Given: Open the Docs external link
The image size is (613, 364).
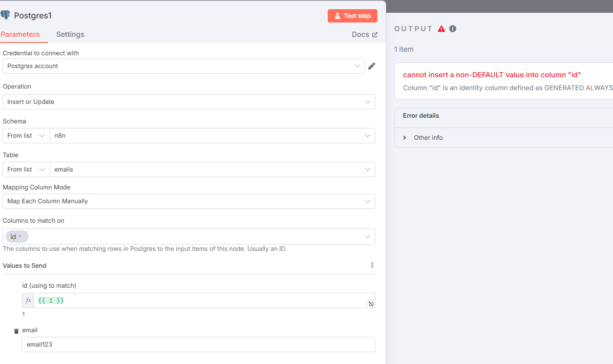Looking at the screenshot, I should tap(364, 34).
